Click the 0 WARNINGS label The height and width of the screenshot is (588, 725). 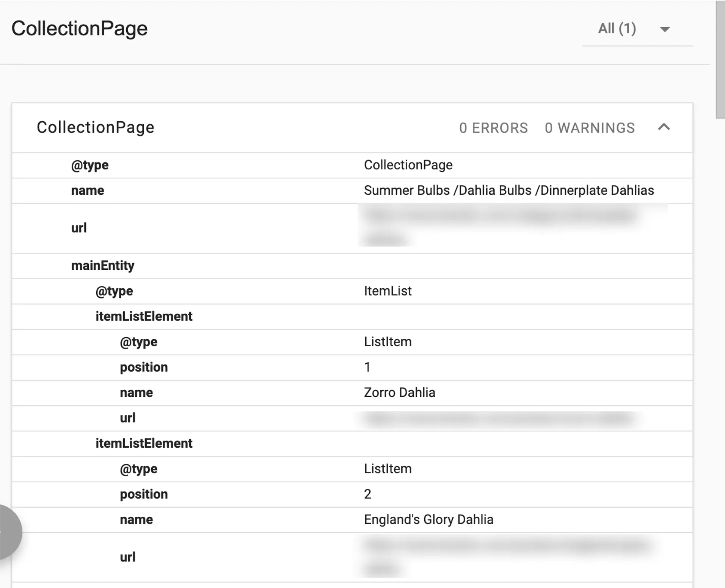(x=590, y=128)
